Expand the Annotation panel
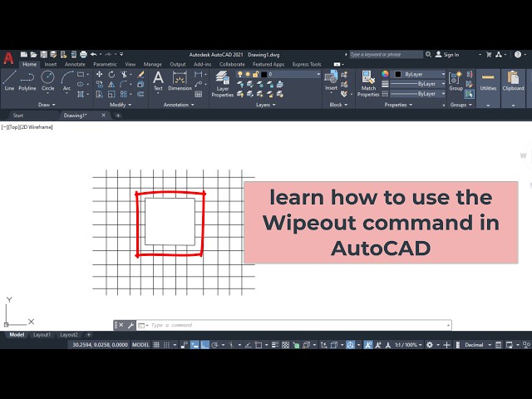Screen dimensions: 532x399 coord(179,105)
